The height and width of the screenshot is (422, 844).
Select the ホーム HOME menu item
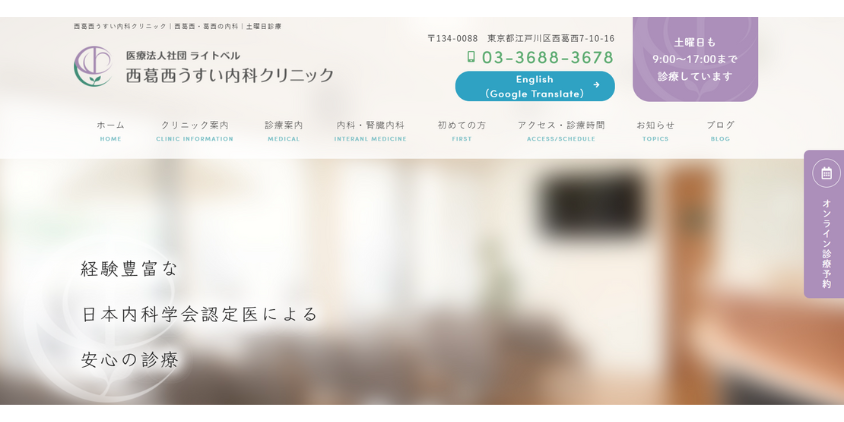pos(110,131)
